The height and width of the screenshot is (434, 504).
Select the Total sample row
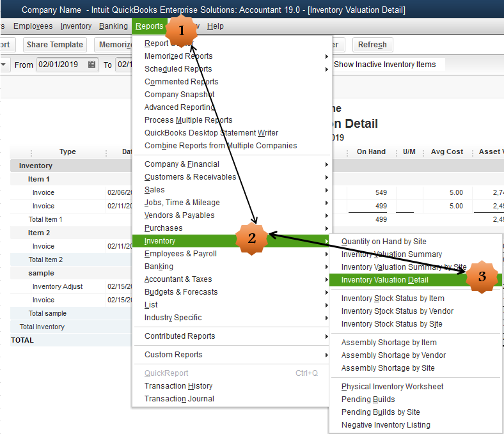click(71, 314)
